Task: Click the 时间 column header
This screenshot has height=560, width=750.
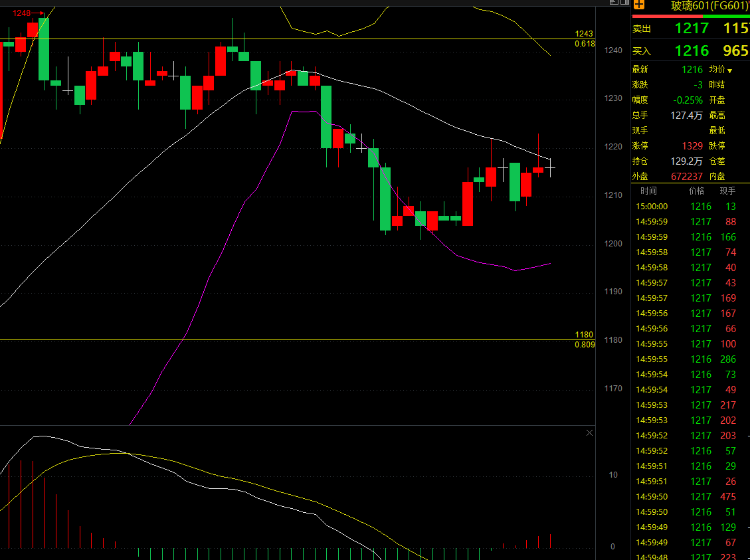Action: pos(648,191)
